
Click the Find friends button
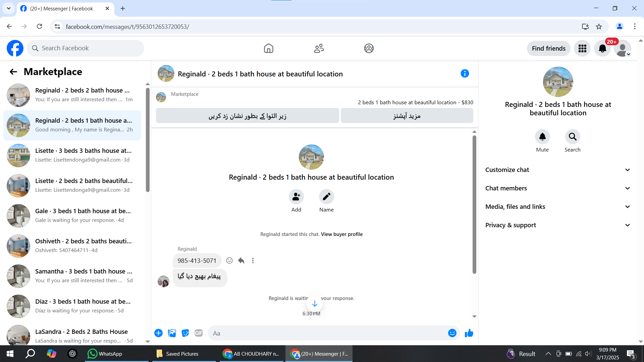(549, 49)
